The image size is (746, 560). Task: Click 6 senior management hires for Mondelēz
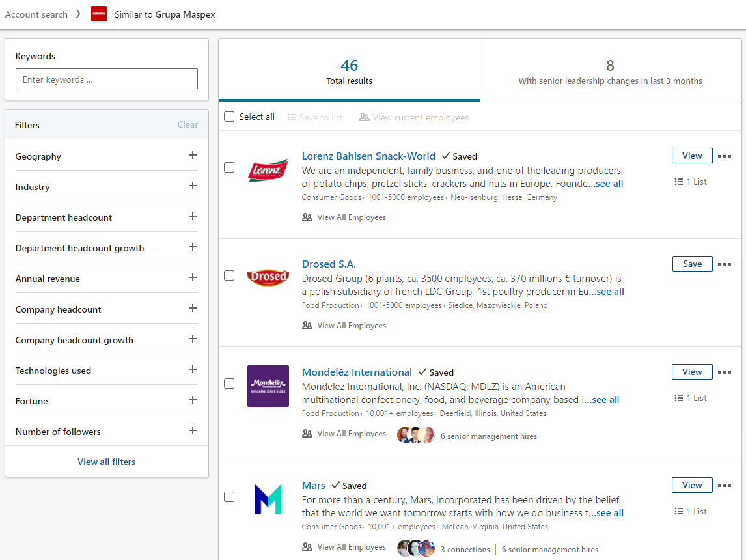point(489,436)
